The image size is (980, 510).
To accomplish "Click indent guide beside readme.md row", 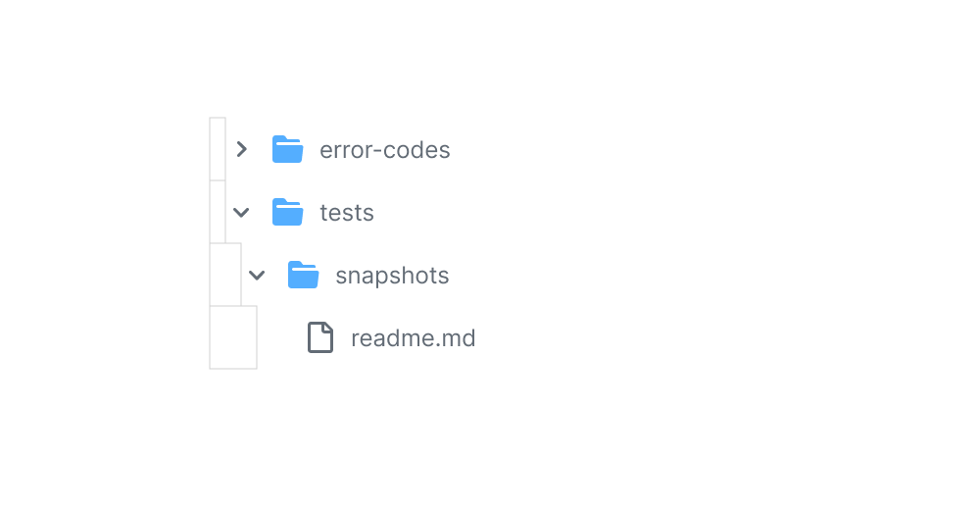I will tap(233, 337).
